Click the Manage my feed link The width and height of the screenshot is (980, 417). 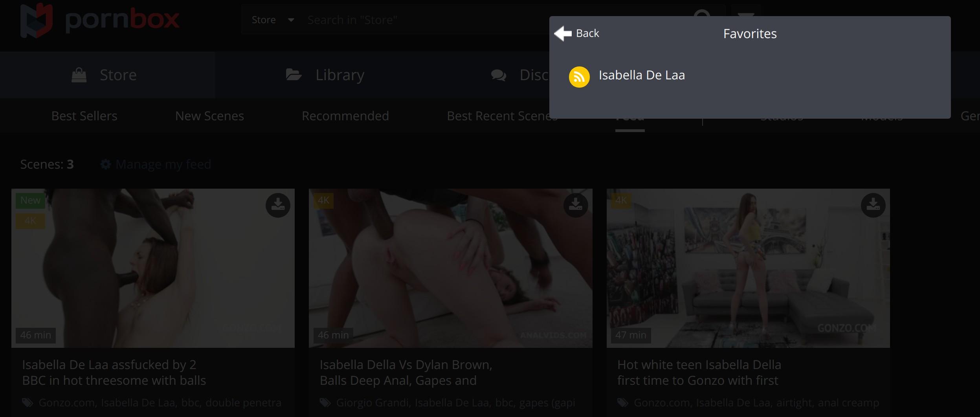(163, 164)
